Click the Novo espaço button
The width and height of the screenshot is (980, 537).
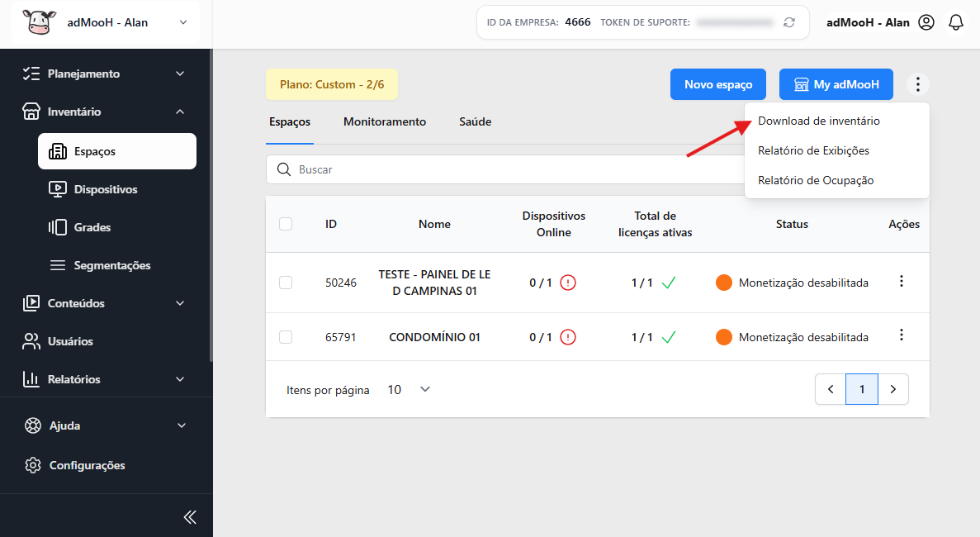pos(718,84)
